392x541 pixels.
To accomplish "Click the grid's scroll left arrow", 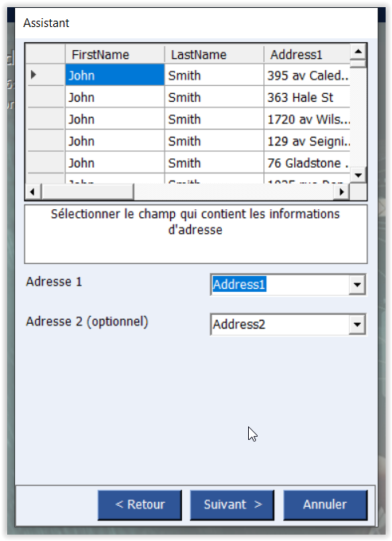I will click(33, 192).
